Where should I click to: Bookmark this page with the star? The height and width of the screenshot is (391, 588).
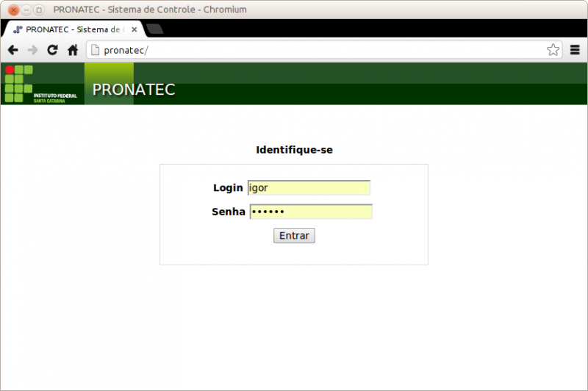[553, 50]
